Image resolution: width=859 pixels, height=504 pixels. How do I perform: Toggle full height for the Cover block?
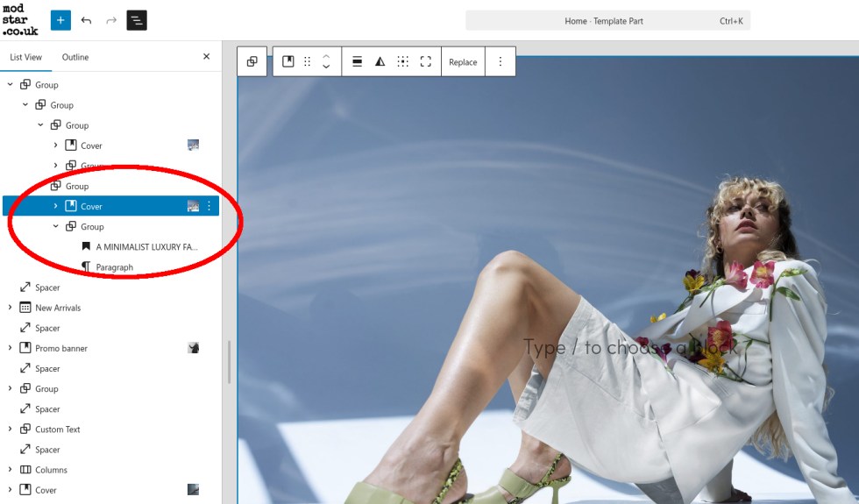[x=425, y=61]
